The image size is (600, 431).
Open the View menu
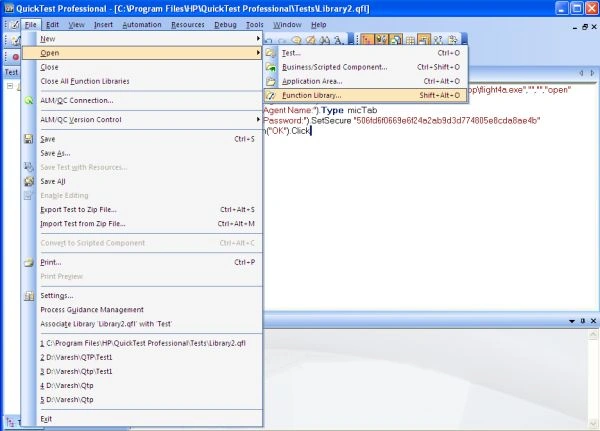pos(77,25)
